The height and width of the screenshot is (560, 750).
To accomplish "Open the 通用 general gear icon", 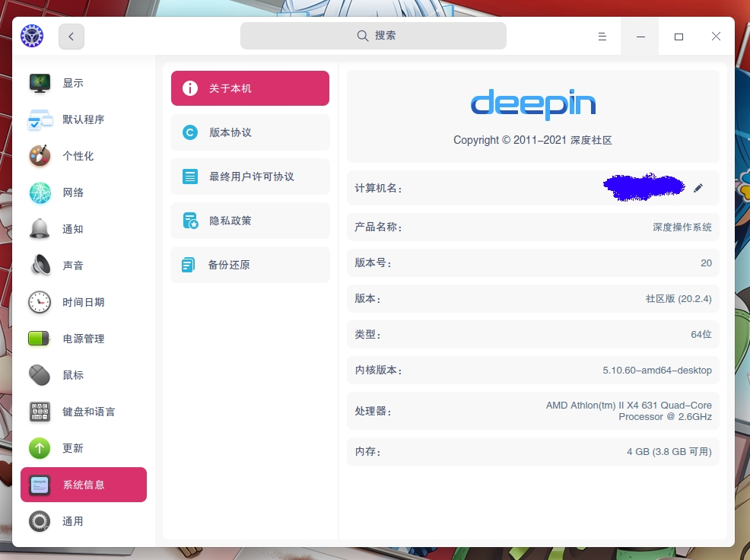I will [x=40, y=521].
